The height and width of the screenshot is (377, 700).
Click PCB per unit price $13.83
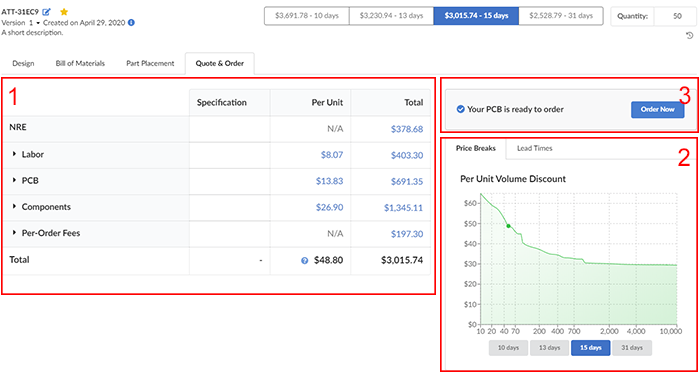point(329,181)
